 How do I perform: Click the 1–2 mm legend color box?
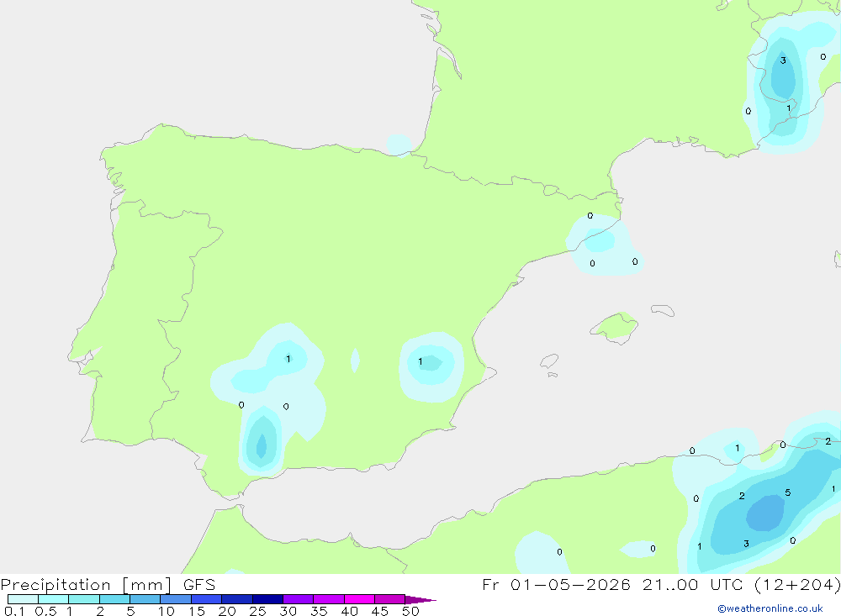(83, 599)
